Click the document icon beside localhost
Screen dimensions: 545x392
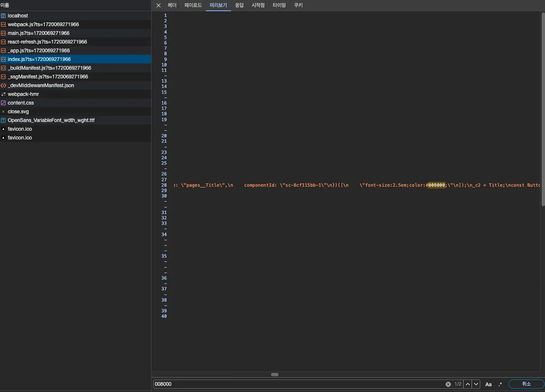(4, 15)
